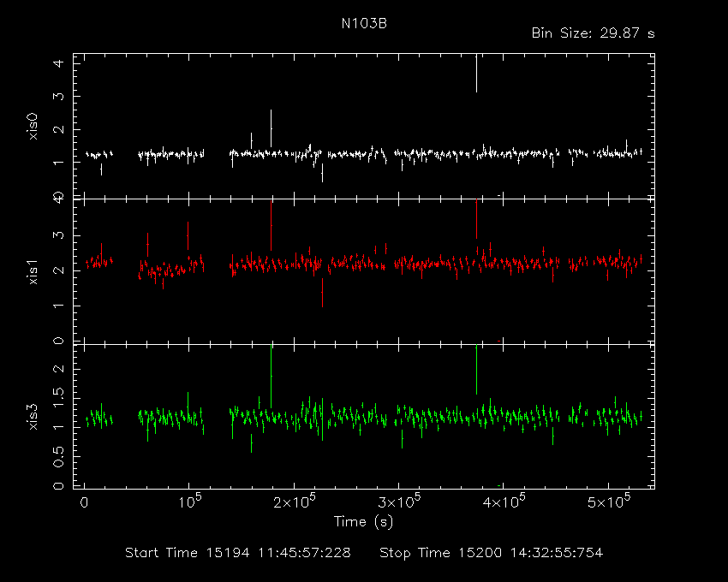Click the Time (s) x-axis label
The height and width of the screenshot is (582, 728).
(x=363, y=522)
